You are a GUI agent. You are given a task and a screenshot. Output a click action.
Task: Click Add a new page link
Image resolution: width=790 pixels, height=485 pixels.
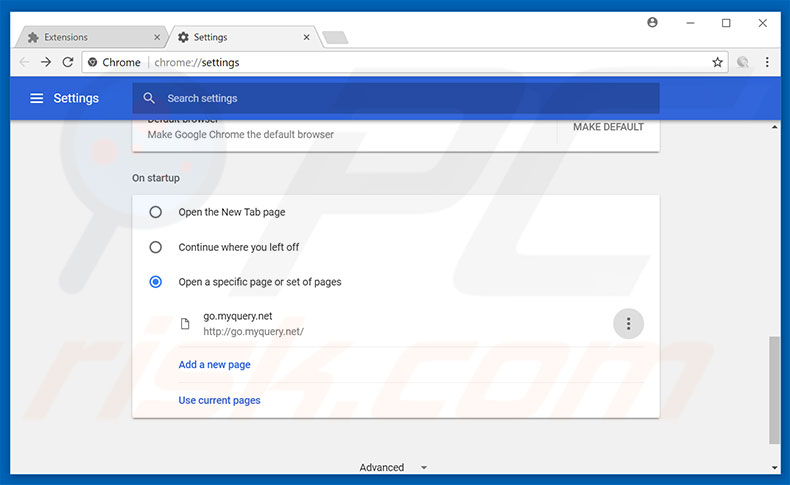click(x=214, y=365)
